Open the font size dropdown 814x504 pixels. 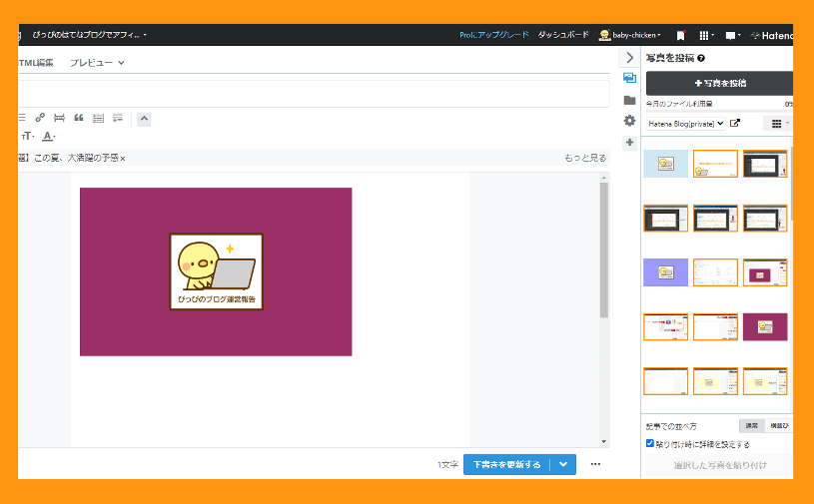28,136
